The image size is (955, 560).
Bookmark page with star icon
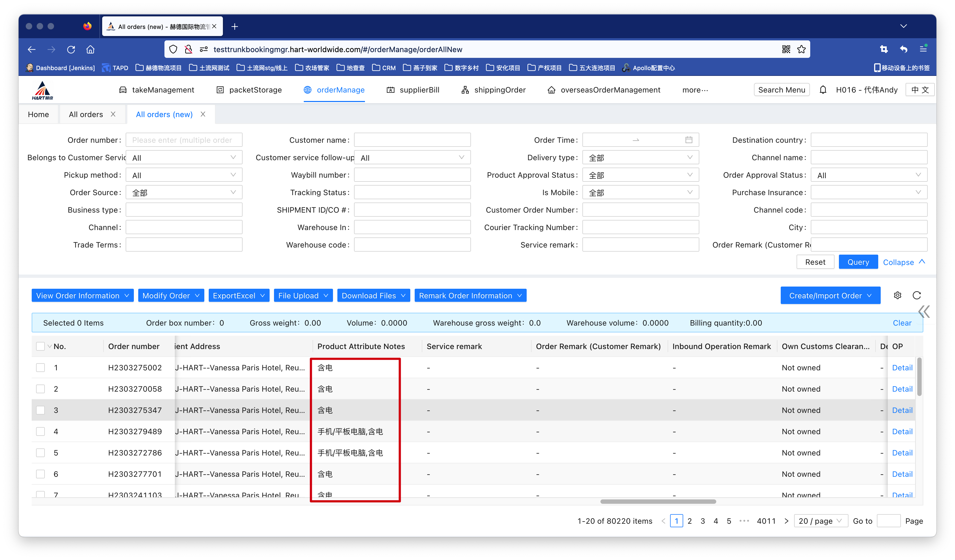pos(801,49)
